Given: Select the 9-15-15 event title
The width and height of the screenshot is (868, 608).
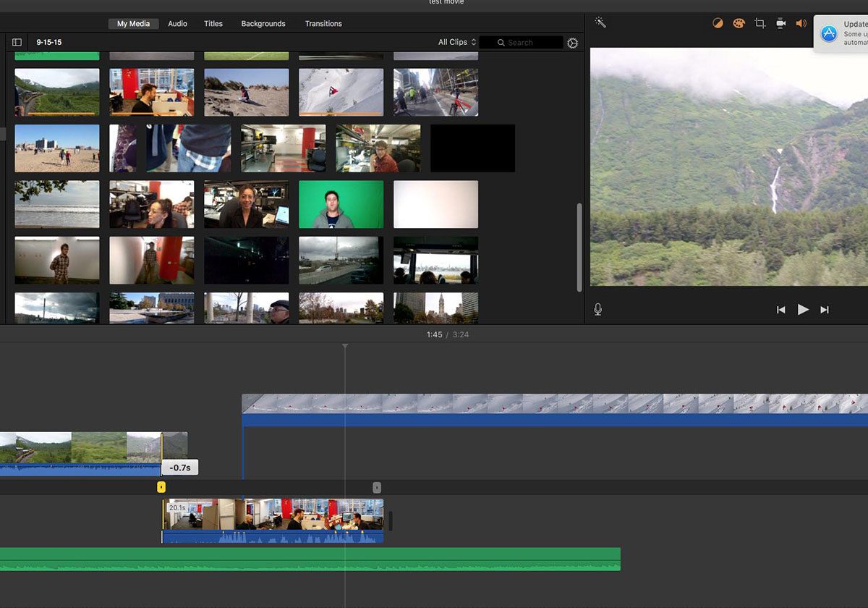Looking at the screenshot, I should click(49, 43).
